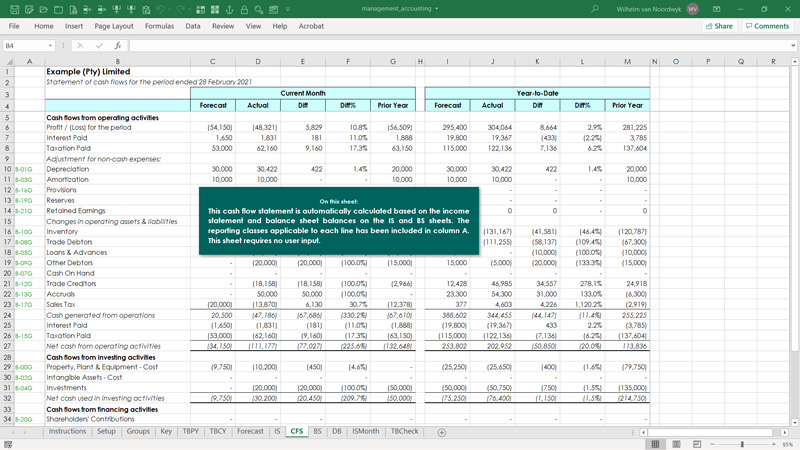Switch to Page Break Preview in status bar
This screenshot has height=450, width=800.
pos(697,444)
